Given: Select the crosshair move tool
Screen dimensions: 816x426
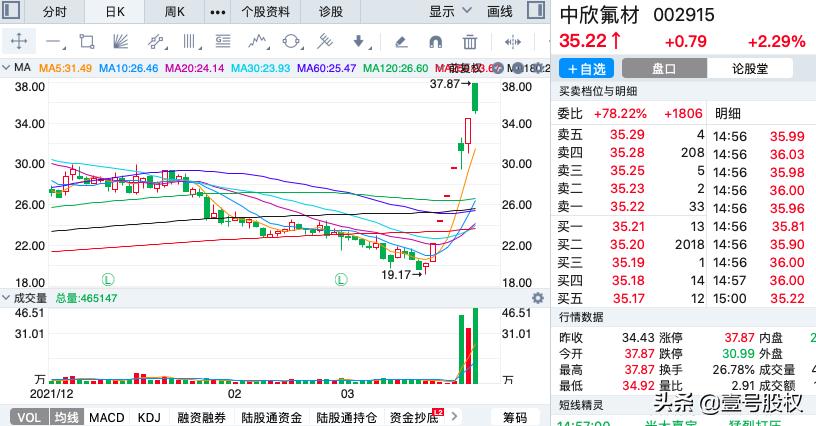Looking at the screenshot, I should click(19, 41).
